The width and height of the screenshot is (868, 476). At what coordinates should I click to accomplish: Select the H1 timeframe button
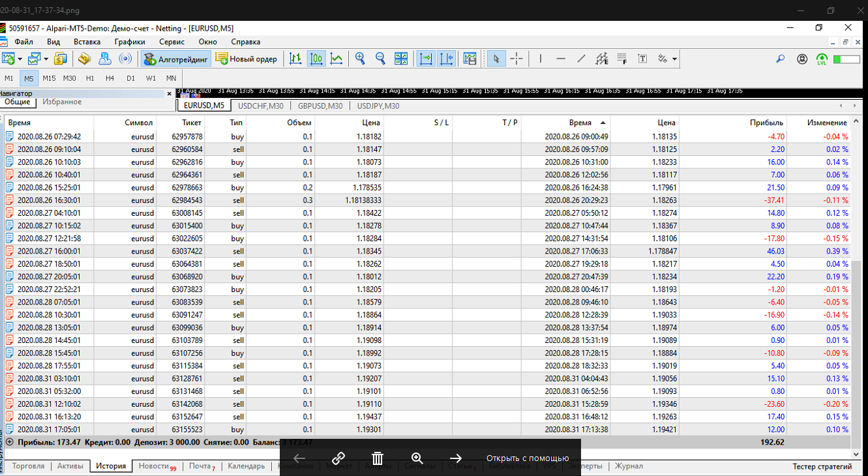(90, 78)
